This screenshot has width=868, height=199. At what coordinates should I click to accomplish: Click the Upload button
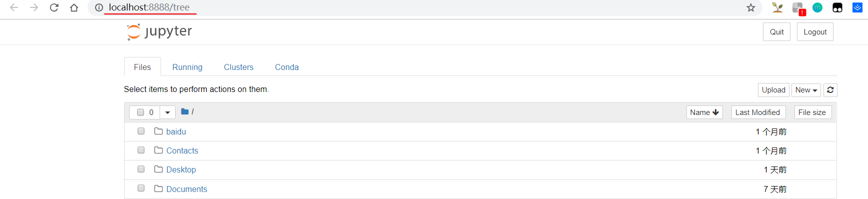(773, 90)
